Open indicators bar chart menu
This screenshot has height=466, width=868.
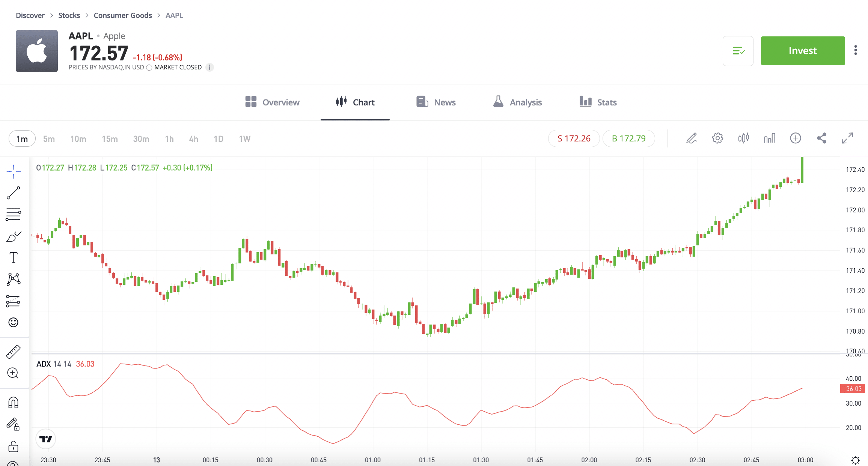[770, 138]
